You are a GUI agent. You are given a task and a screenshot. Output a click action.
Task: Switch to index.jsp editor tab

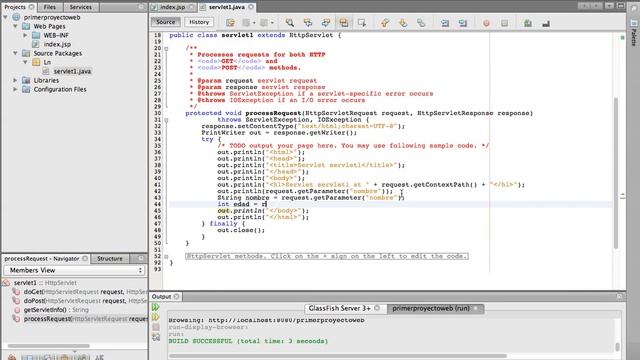click(x=173, y=7)
